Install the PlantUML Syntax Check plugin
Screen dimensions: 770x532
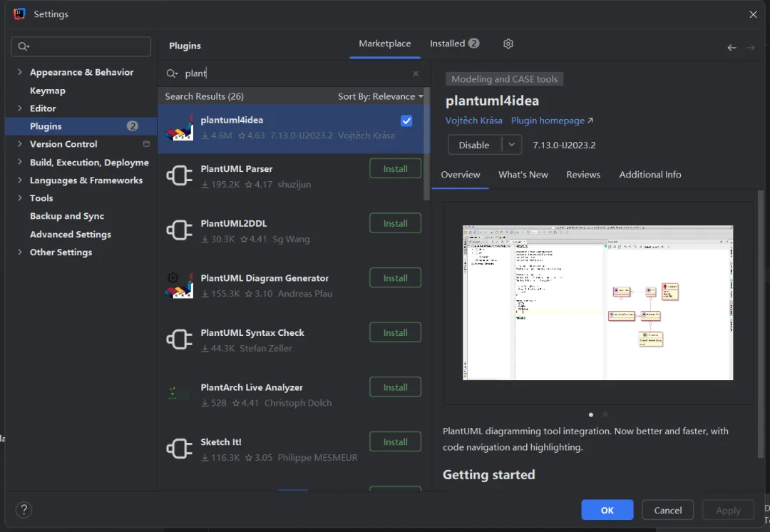point(395,332)
